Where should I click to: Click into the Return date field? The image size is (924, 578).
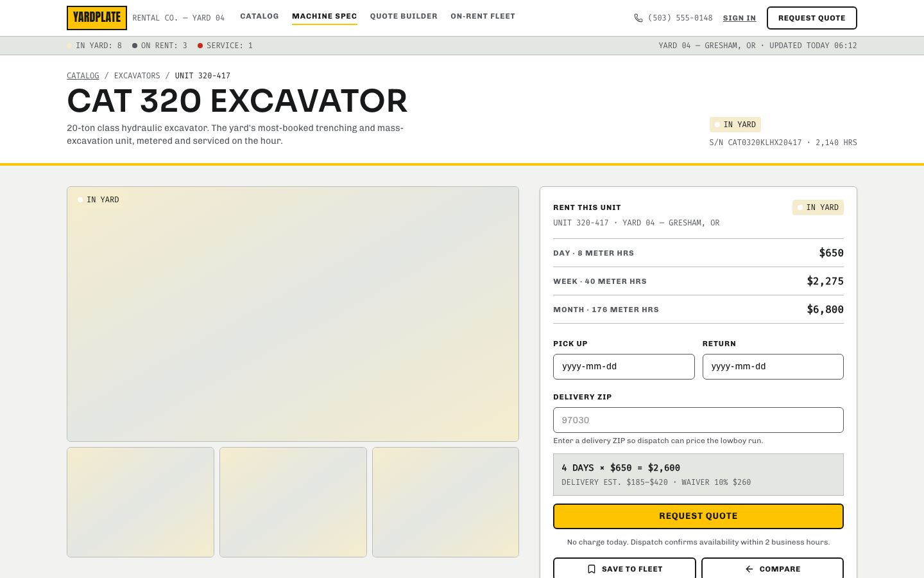click(x=773, y=367)
